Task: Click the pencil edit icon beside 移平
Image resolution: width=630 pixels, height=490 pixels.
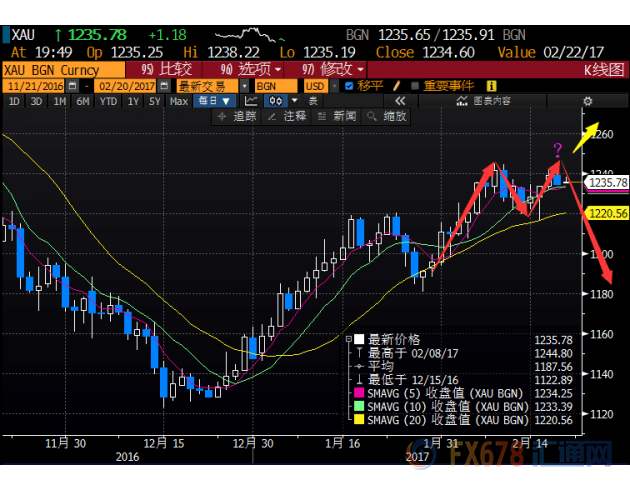Action: (397, 86)
